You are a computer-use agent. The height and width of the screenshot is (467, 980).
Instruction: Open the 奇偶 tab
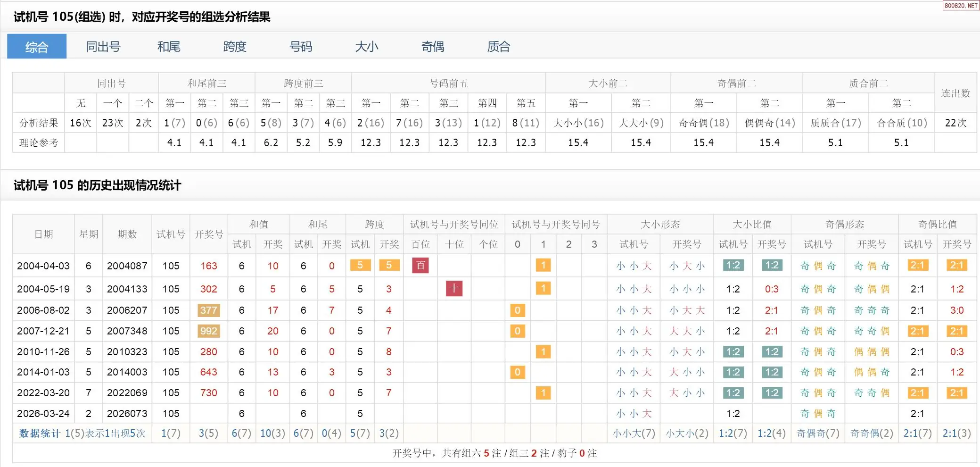[x=433, y=47]
